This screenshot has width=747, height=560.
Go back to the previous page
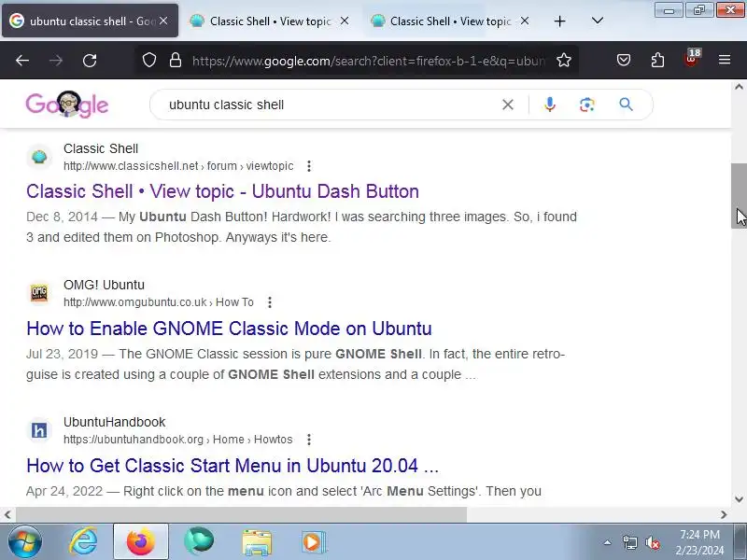coord(22,61)
